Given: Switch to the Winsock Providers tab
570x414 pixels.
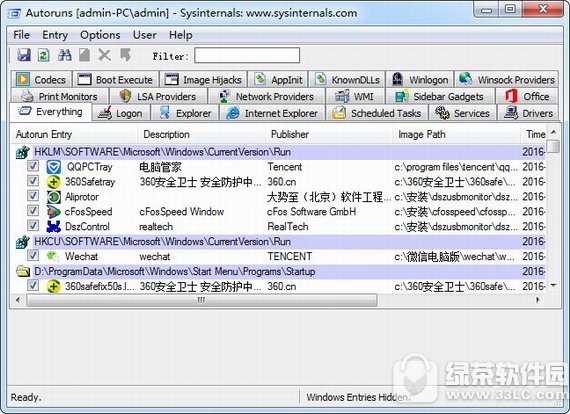Looking at the screenshot, I should point(507,79).
